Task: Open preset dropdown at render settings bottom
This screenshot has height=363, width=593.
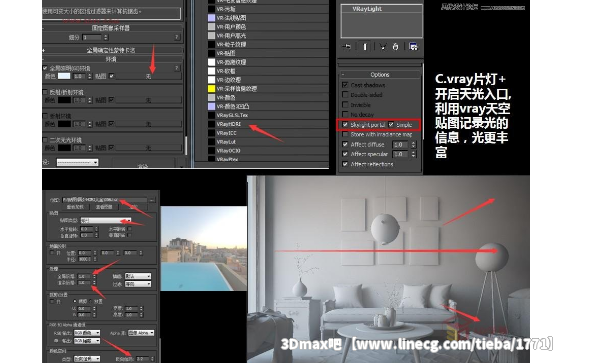Action: (x=77, y=162)
